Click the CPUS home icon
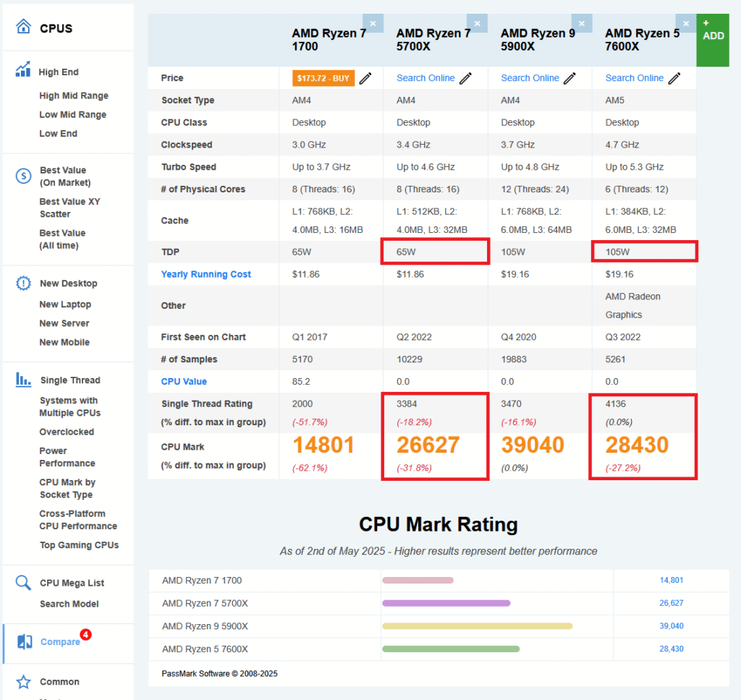Image resolution: width=741 pixels, height=700 pixels. tap(23, 27)
